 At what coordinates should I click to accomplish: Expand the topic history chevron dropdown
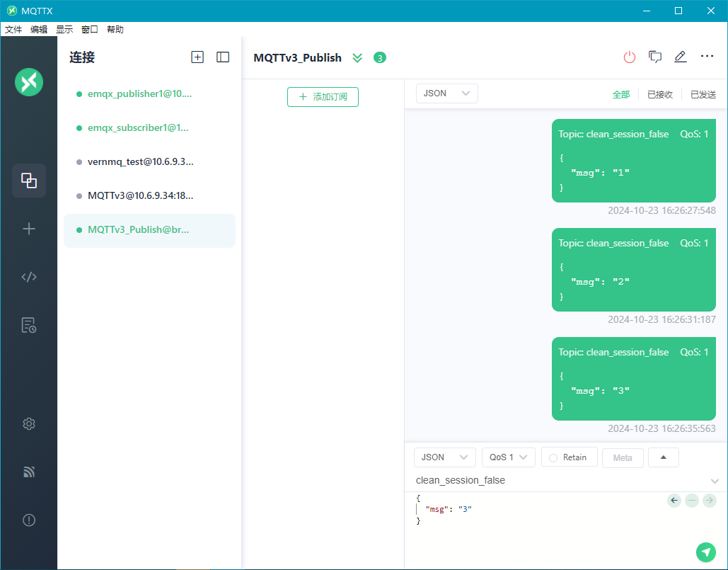715,481
